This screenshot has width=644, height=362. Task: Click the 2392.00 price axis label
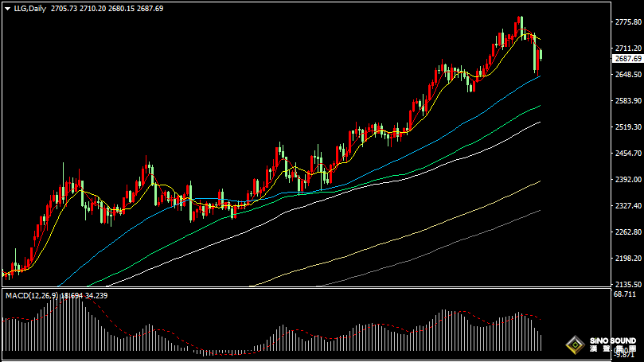[627, 180]
